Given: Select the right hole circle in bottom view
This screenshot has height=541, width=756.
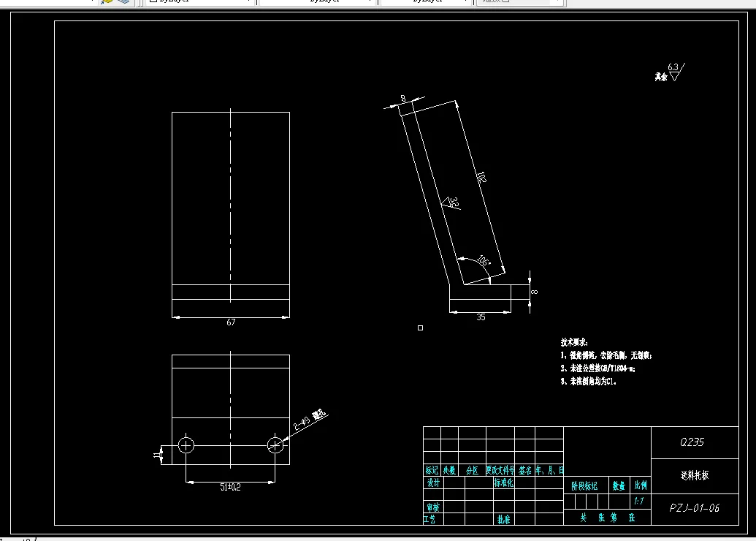Looking at the screenshot, I should (275, 445).
